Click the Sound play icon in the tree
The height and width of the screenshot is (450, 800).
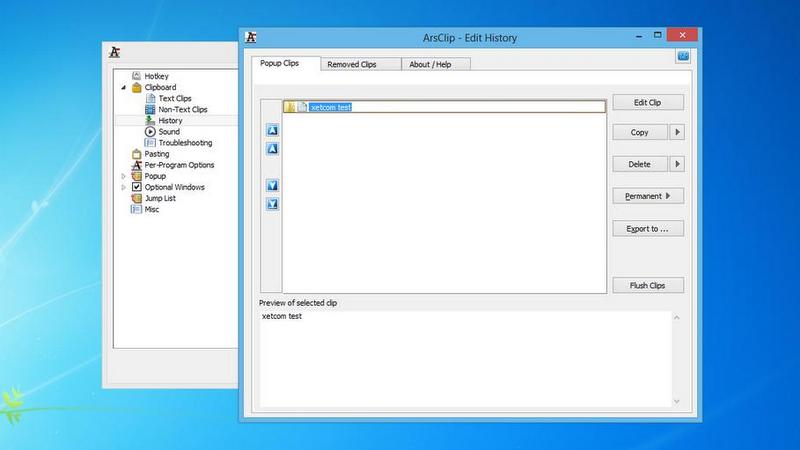pos(150,132)
